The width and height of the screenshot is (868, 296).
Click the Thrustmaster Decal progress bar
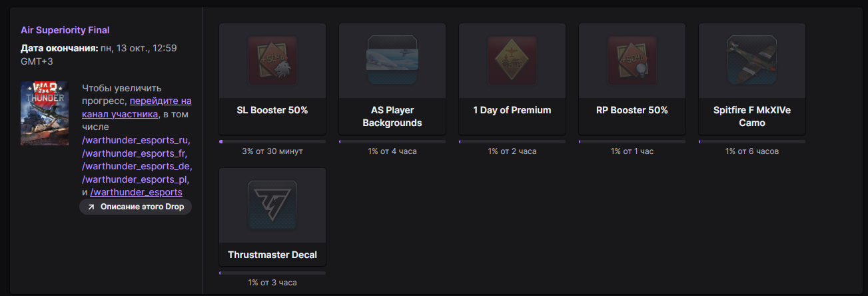click(272, 273)
